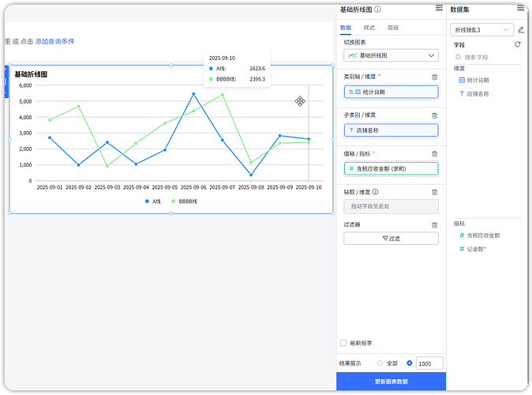Switch to the 数据 tab
This screenshot has width=532, height=395.
[346, 28]
